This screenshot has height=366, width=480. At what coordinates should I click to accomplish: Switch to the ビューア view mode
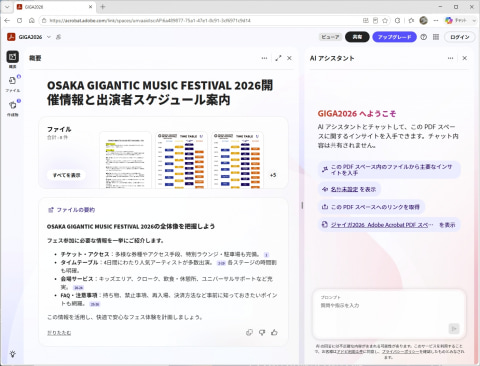[330, 37]
